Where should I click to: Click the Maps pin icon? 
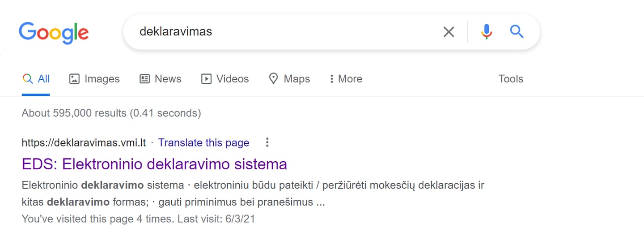click(273, 79)
